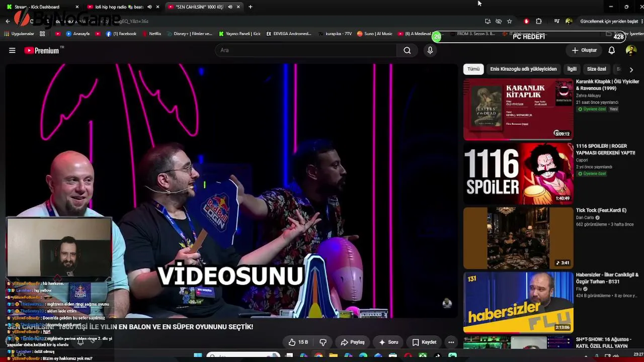Open Chrome profile avatar in toolbar

[569, 21]
